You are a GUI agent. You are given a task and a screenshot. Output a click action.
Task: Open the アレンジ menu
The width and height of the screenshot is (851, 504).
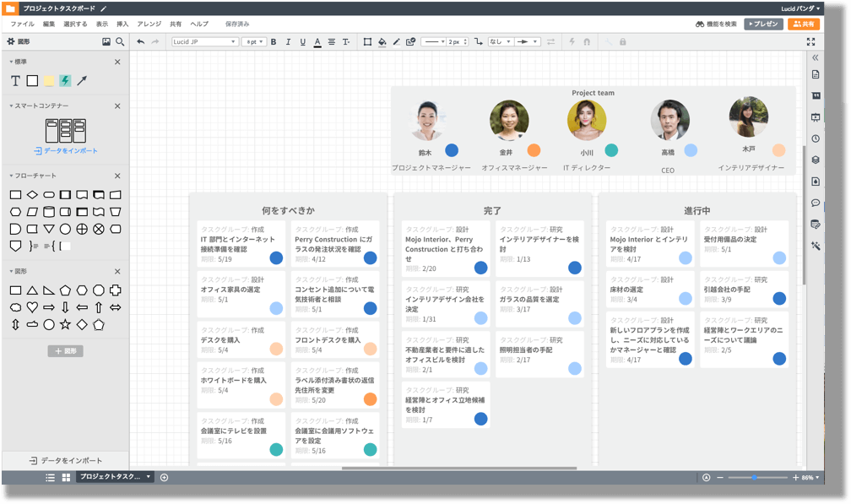click(149, 24)
